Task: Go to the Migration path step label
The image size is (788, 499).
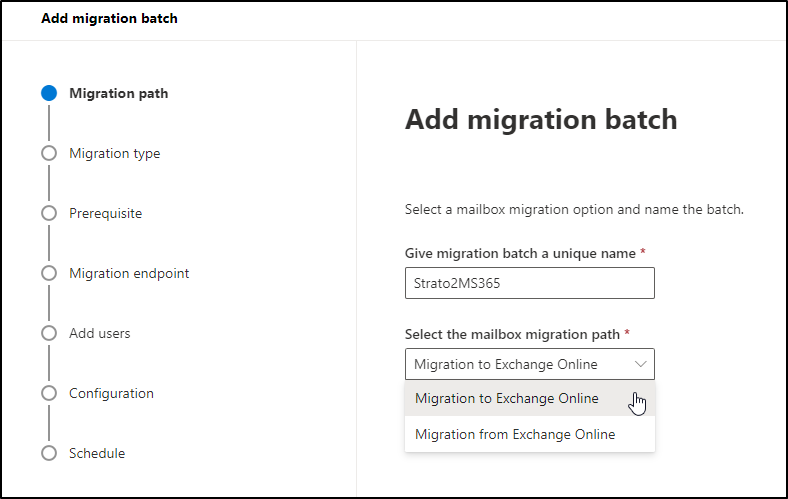Action: (119, 93)
